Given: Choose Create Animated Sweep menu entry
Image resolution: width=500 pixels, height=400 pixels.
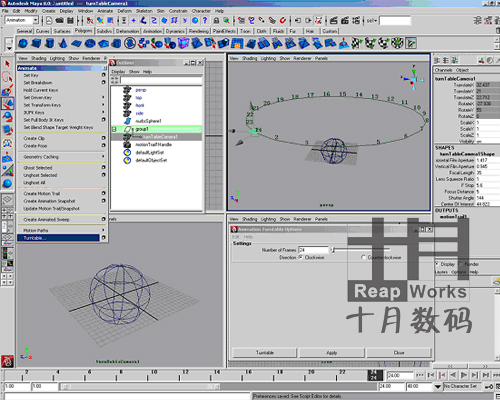Looking at the screenshot, I should [46, 220].
